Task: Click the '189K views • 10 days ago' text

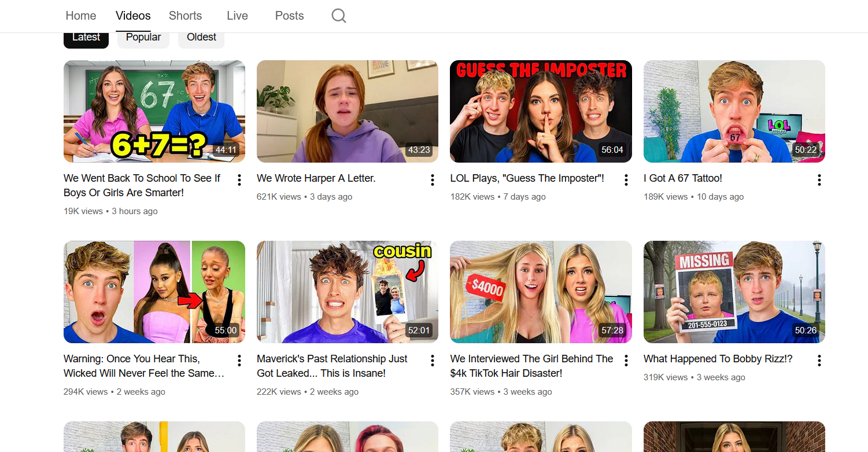Action: tap(694, 197)
